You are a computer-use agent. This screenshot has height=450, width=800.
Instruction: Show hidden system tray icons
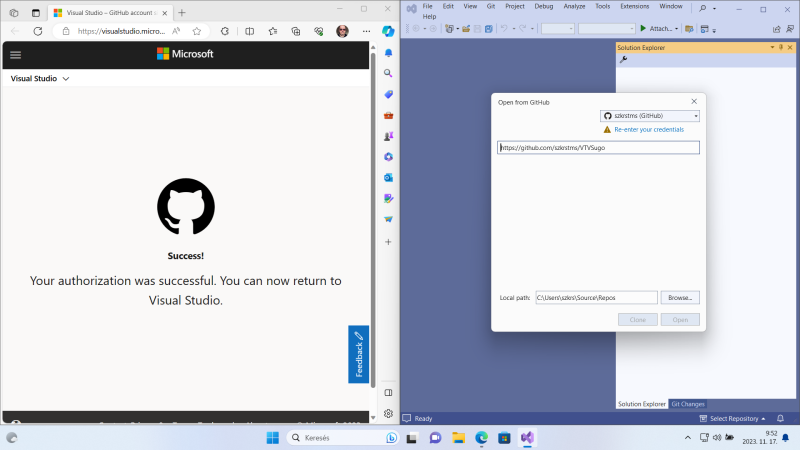[x=688, y=438]
